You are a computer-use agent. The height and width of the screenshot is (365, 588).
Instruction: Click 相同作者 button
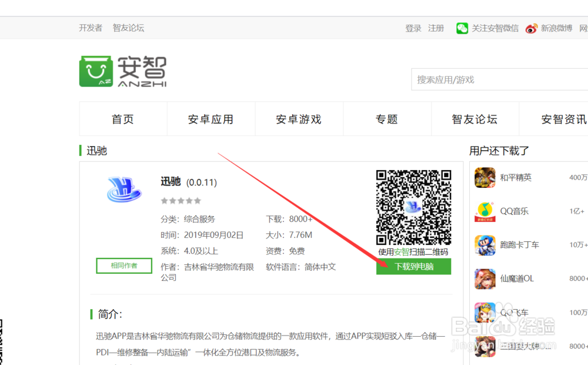pos(124,266)
